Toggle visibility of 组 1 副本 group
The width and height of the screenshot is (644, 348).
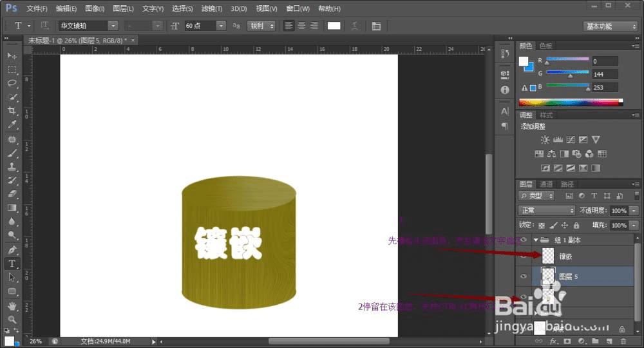(x=524, y=240)
